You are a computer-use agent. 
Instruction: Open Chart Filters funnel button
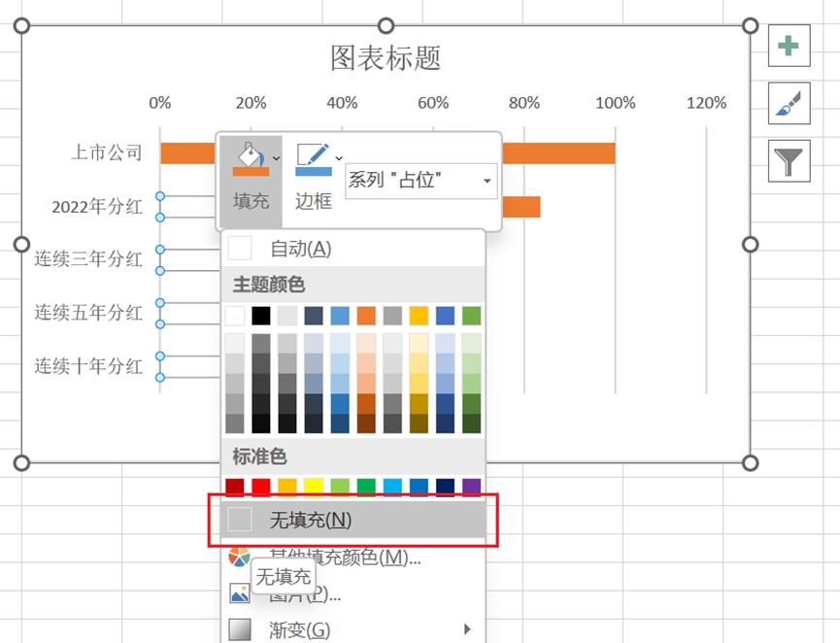click(x=789, y=161)
